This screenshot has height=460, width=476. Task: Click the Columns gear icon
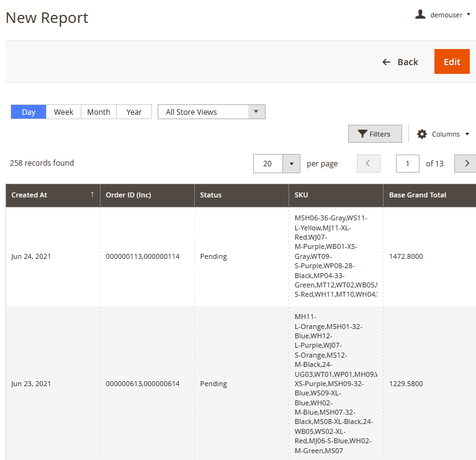tap(422, 134)
